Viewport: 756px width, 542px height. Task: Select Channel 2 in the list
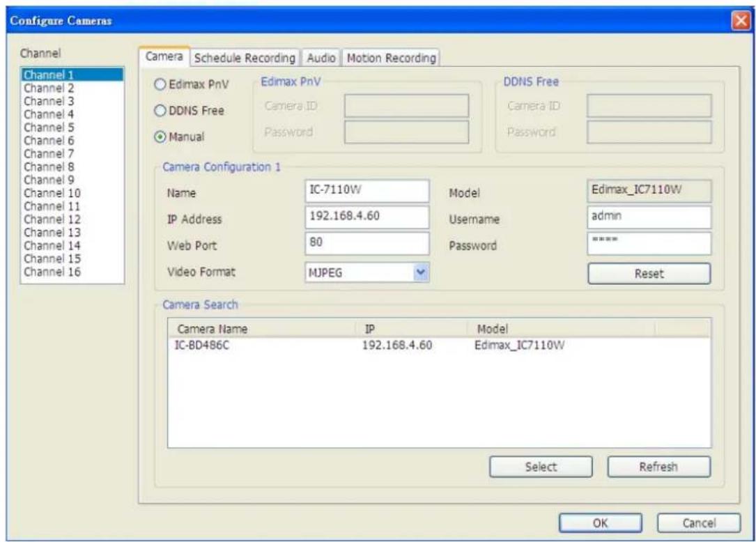point(72,88)
